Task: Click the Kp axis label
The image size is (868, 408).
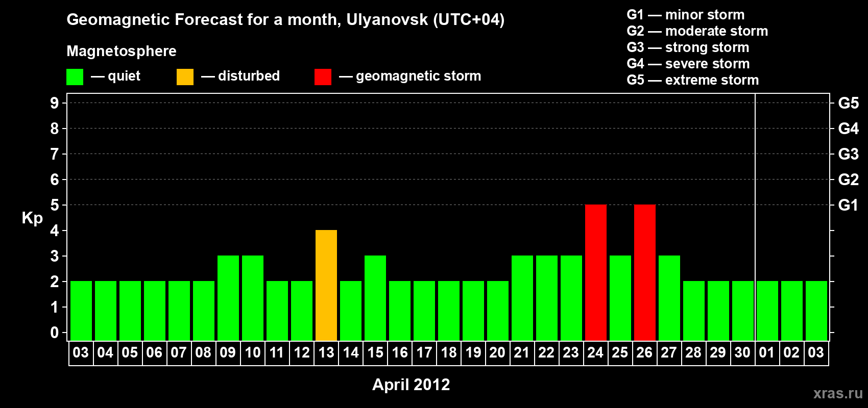Action: tap(32, 218)
